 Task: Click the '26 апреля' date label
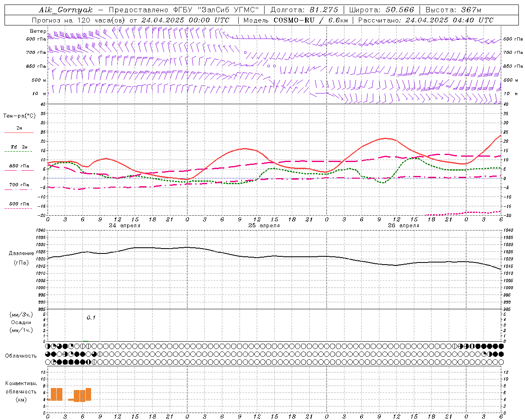click(403, 226)
